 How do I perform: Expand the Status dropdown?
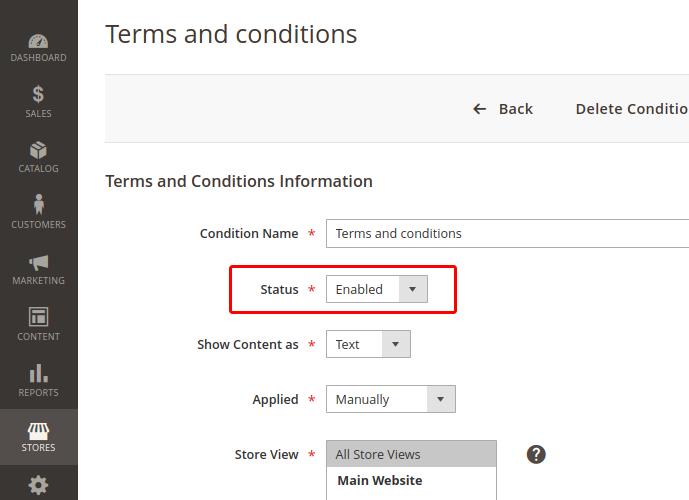pyautogui.click(x=377, y=289)
